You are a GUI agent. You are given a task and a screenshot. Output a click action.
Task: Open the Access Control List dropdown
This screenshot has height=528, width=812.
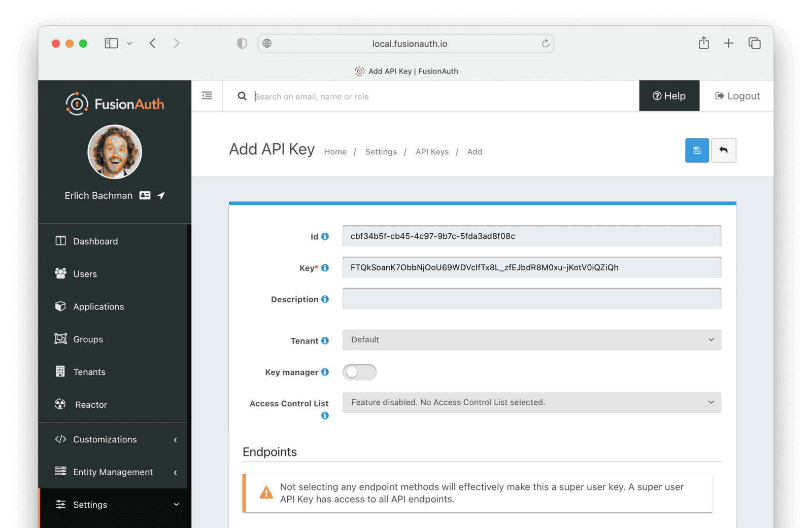tap(531, 402)
